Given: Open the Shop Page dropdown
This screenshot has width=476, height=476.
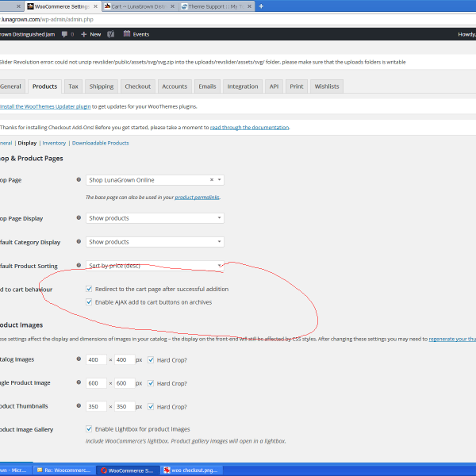Looking at the screenshot, I should [155, 180].
